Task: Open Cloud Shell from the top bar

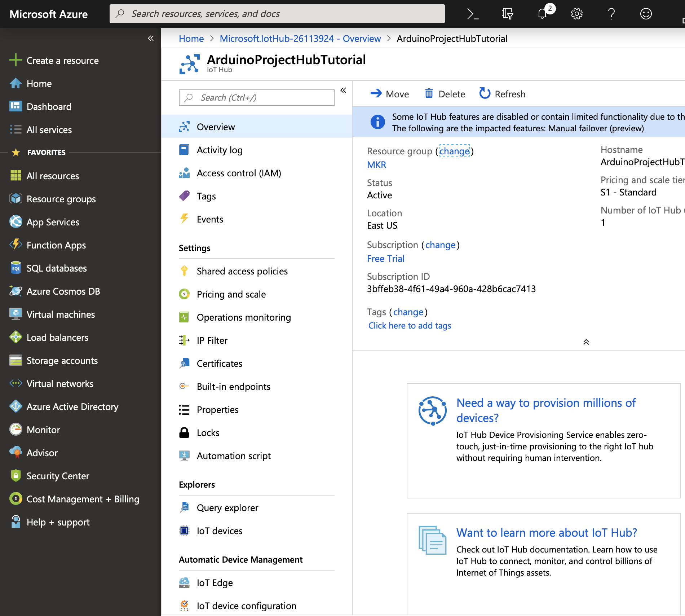Action: pos(473,14)
